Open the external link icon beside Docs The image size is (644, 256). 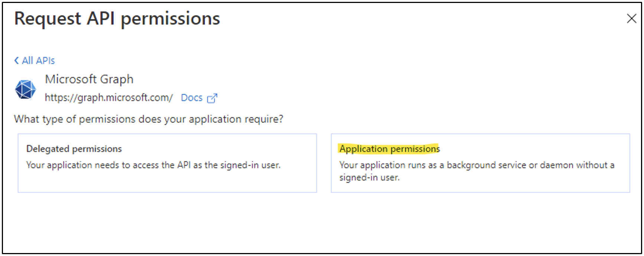[212, 98]
